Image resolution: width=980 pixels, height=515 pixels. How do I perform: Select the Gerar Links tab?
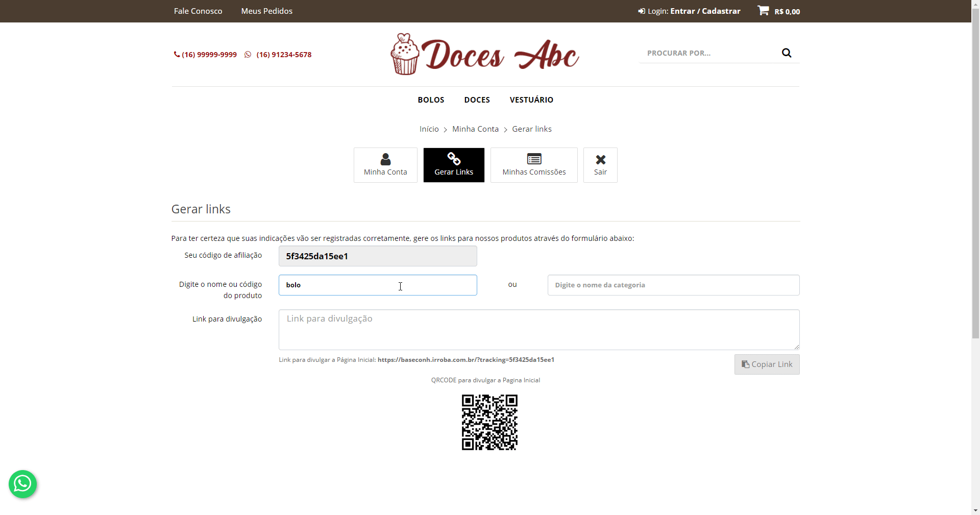pyautogui.click(x=454, y=165)
